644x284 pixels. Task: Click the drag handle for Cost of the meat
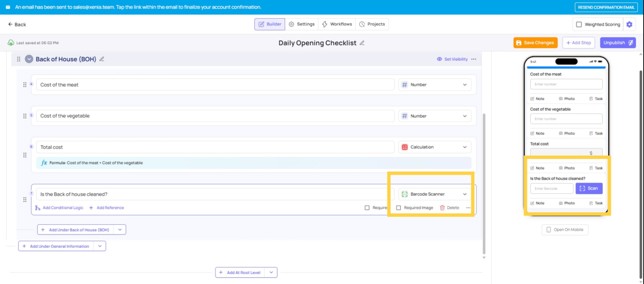(24, 85)
